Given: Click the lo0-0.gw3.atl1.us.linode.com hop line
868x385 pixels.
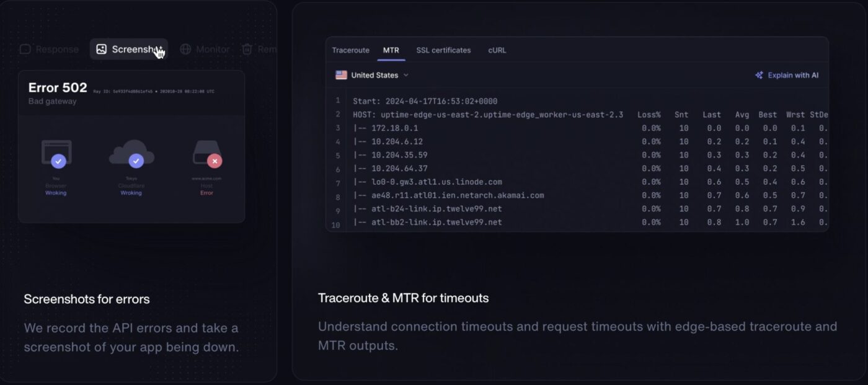Looking at the screenshot, I should click(x=436, y=182).
